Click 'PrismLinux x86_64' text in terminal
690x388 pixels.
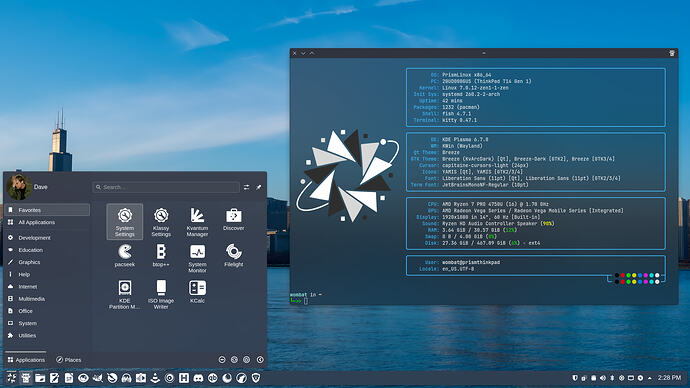[466, 75]
